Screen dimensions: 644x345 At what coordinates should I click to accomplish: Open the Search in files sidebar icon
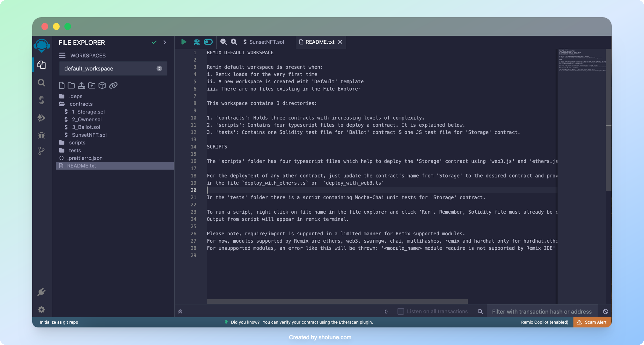(41, 83)
